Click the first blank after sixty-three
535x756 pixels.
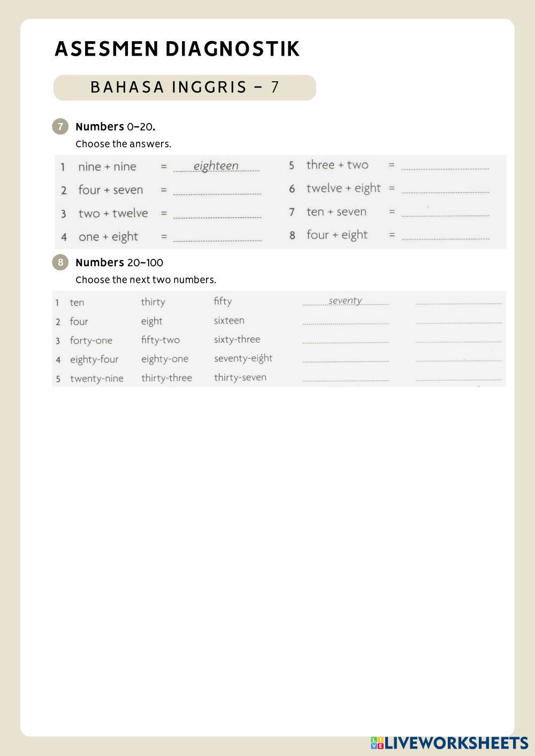click(346, 338)
